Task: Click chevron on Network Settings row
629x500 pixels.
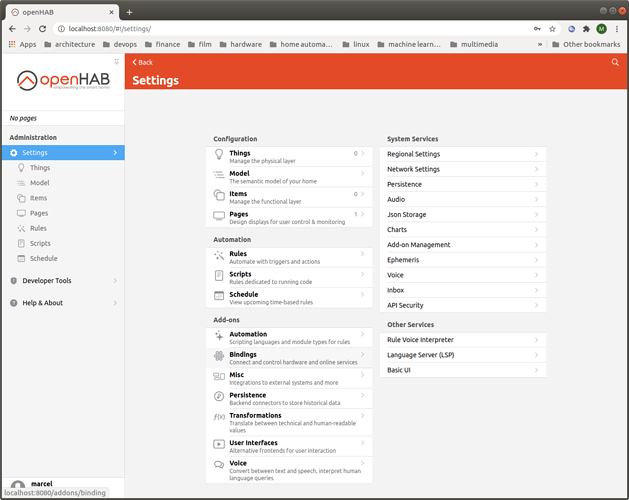Action: click(x=536, y=169)
